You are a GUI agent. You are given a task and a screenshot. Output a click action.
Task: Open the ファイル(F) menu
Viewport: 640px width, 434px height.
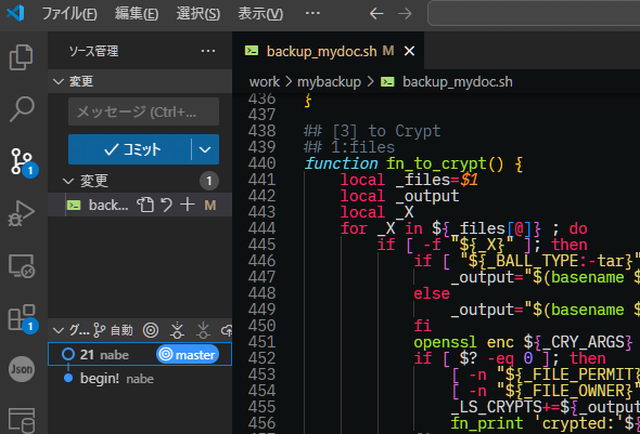(70, 14)
